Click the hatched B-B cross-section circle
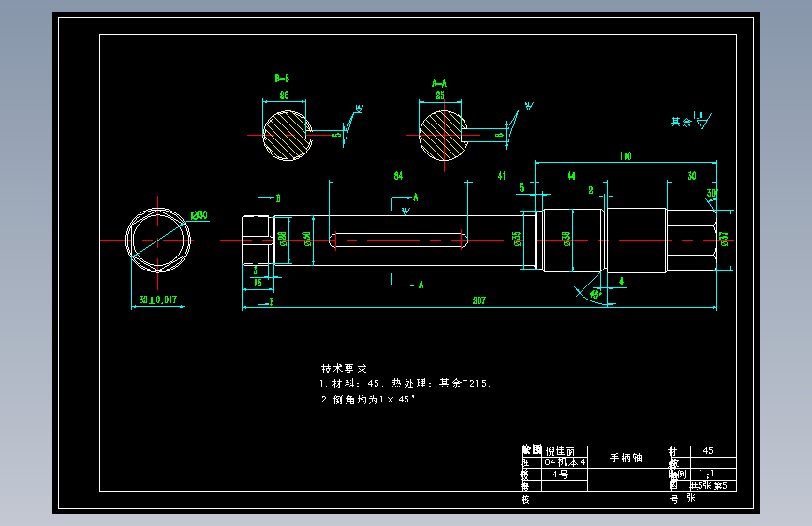812x526 pixels. click(x=287, y=135)
